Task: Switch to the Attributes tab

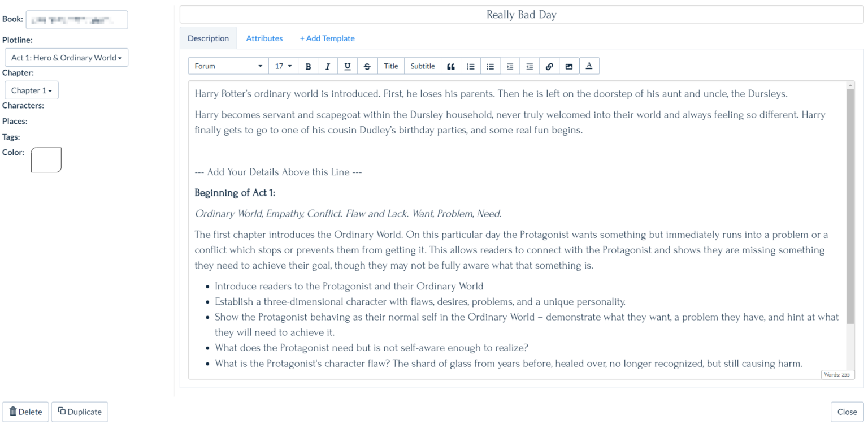Action: [264, 38]
